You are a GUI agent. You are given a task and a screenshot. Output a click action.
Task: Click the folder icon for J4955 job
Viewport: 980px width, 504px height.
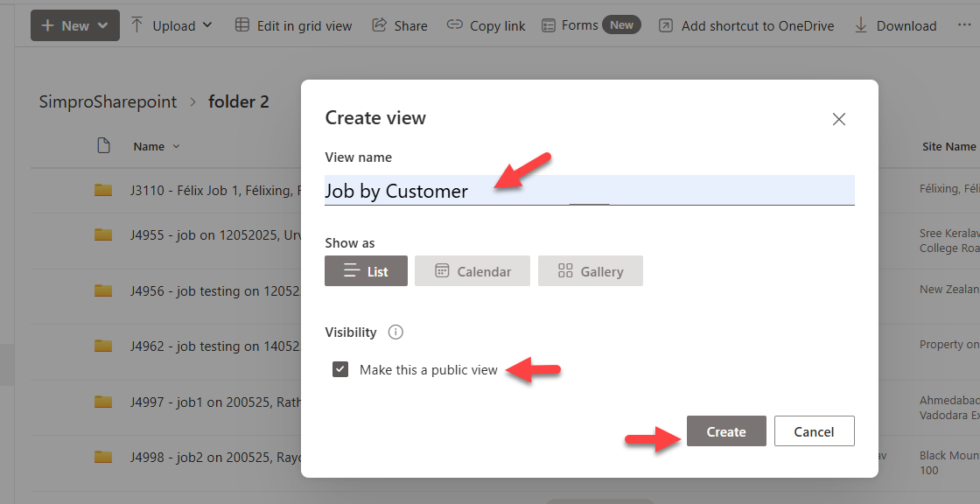point(104,234)
